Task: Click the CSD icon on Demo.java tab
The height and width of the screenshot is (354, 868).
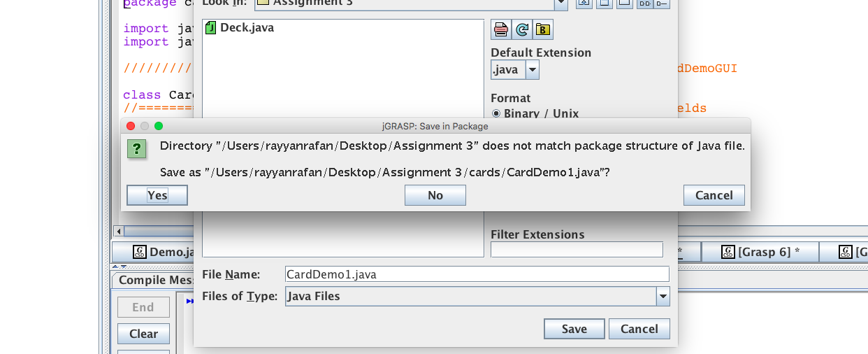Action: click(x=140, y=252)
